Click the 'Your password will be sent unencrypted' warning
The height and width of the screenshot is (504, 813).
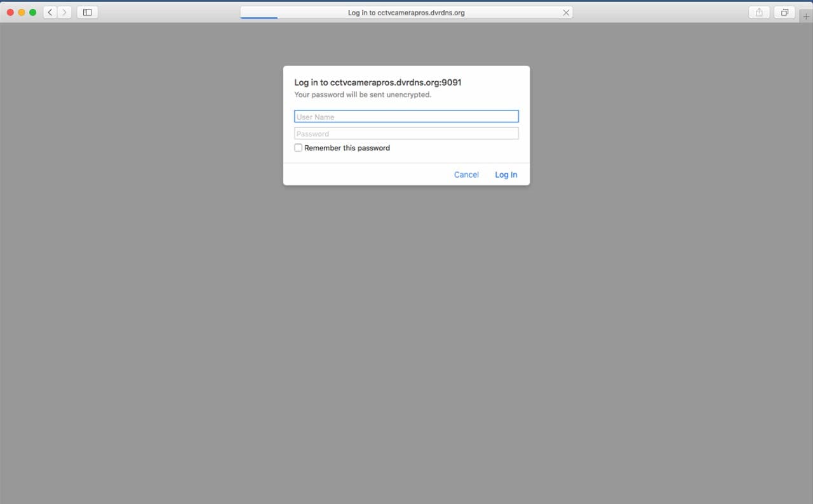point(363,95)
